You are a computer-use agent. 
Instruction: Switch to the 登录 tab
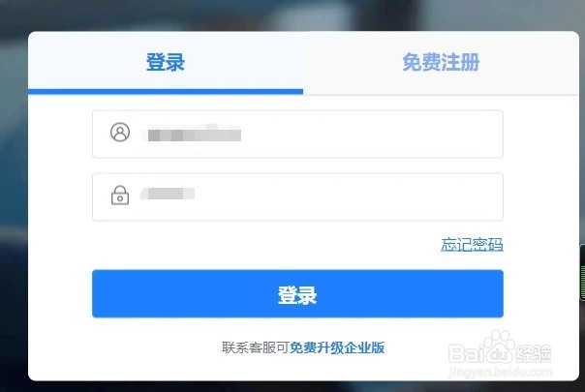(x=166, y=62)
